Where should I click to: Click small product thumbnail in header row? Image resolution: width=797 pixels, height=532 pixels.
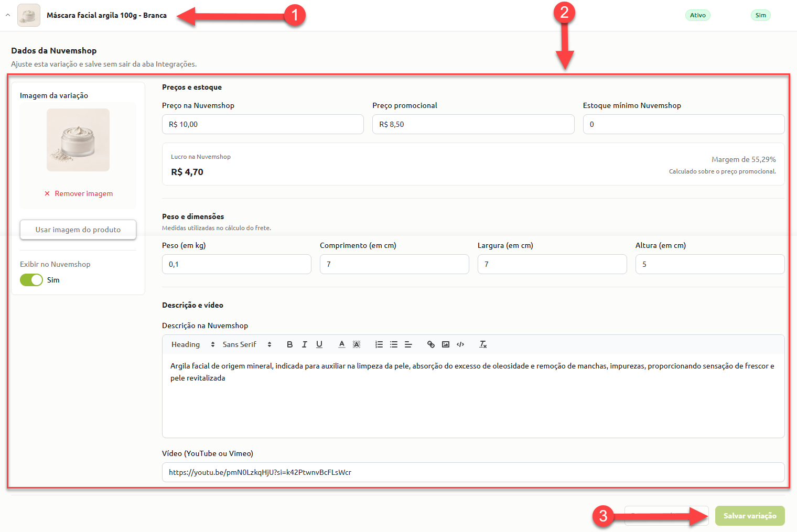tap(29, 15)
